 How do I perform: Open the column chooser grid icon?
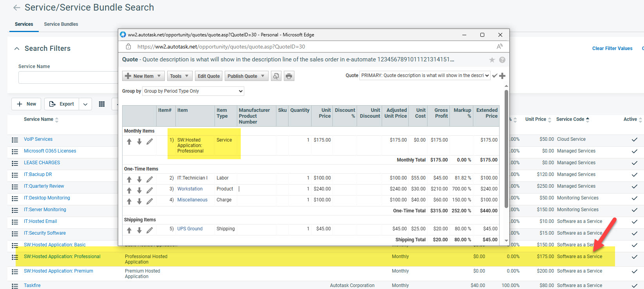click(x=102, y=104)
